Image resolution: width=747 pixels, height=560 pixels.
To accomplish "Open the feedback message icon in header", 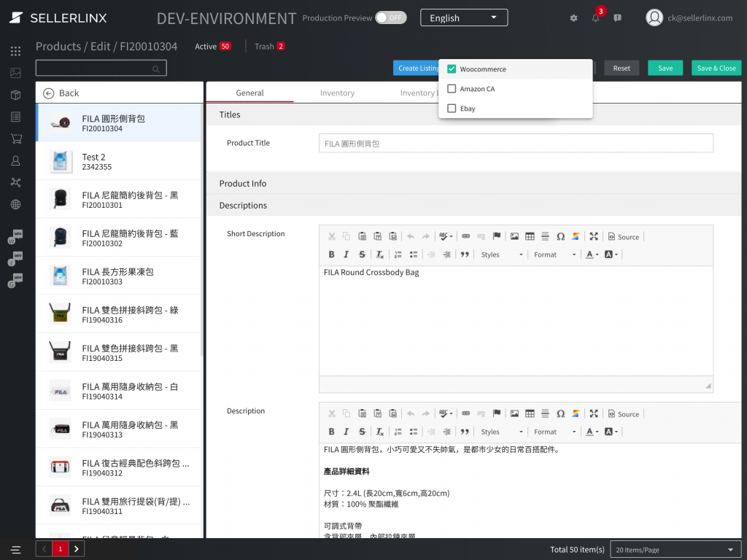I will click(617, 18).
